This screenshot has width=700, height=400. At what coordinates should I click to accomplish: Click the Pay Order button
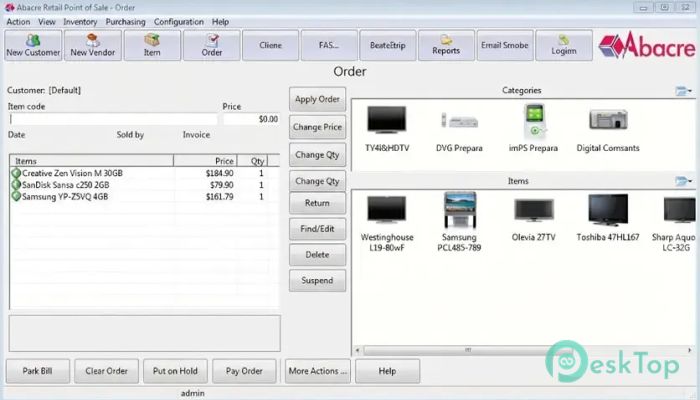coord(244,371)
